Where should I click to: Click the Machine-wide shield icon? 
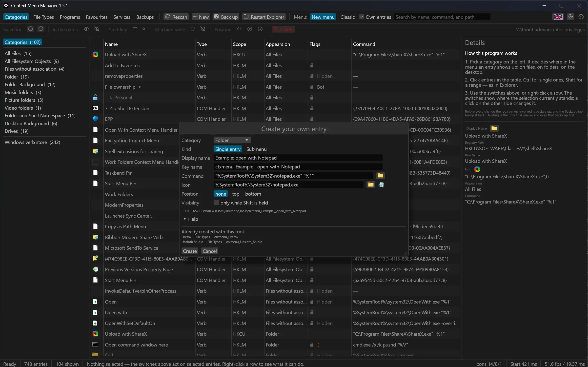tap(193, 29)
